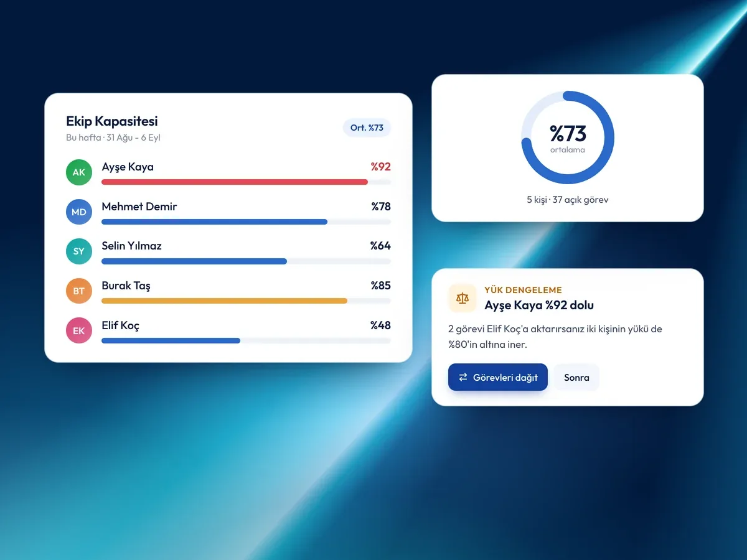Screen dimensions: 747x560
Task: Click the AK avatar for Ayşe Kaya
Action: click(x=79, y=172)
